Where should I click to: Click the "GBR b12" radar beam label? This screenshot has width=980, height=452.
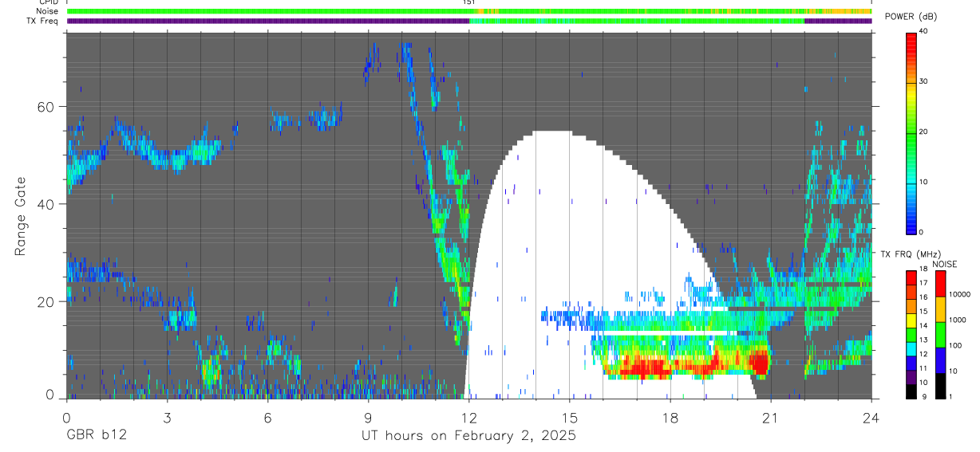coord(96,436)
